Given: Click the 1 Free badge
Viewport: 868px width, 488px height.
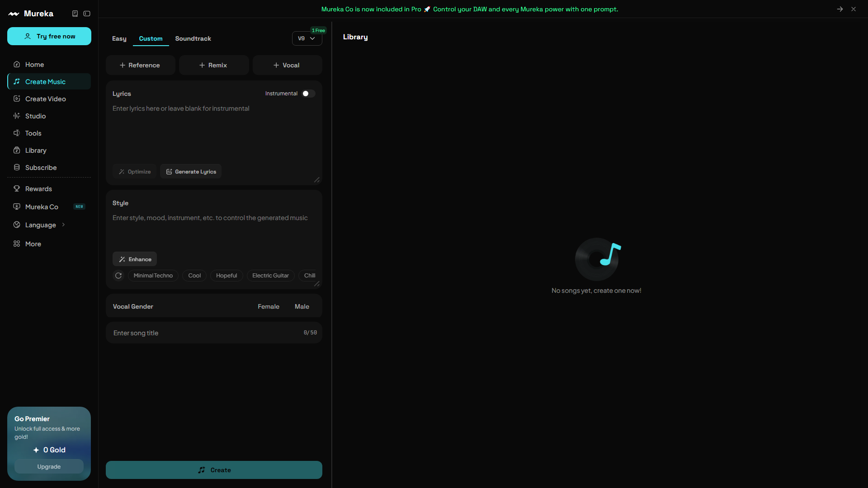Looking at the screenshot, I should (318, 30).
